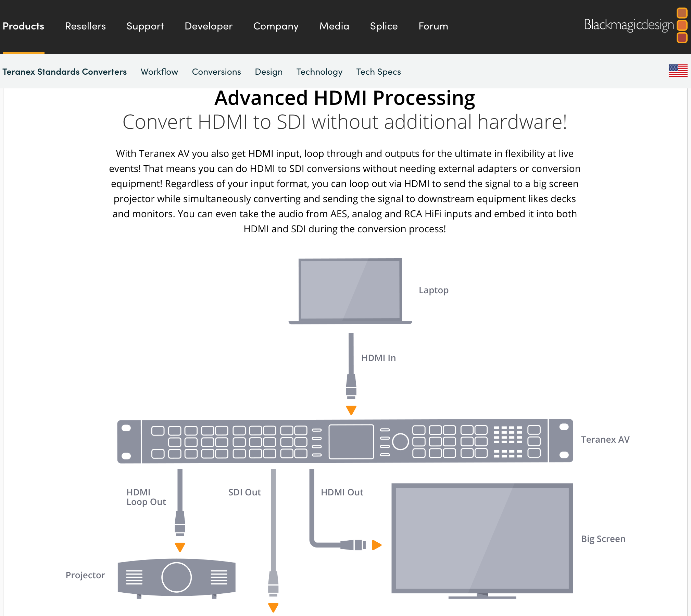Switch to the Tech Specs tab
The width and height of the screenshot is (691, 616).
point(378,72)
